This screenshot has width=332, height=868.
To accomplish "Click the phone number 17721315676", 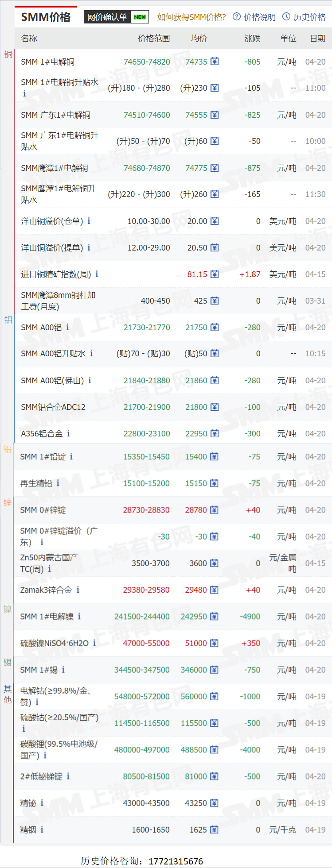I will point(176,861).
